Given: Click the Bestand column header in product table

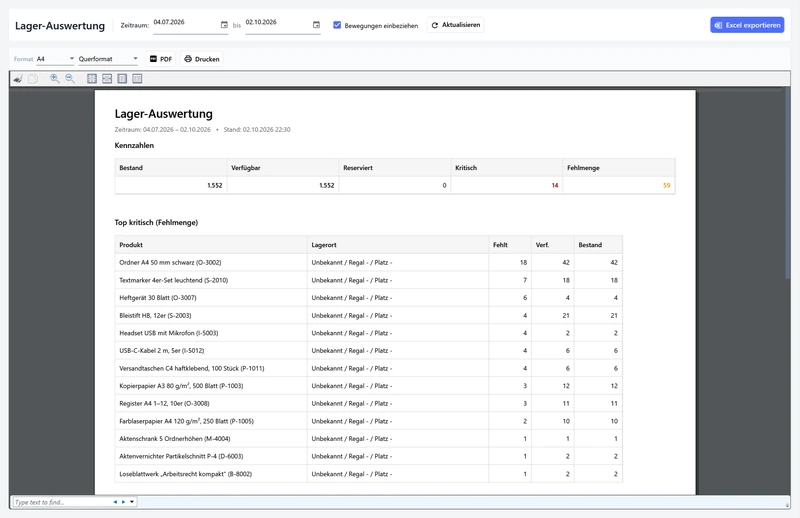Looking at the screenshot, I should pos(598,245).
